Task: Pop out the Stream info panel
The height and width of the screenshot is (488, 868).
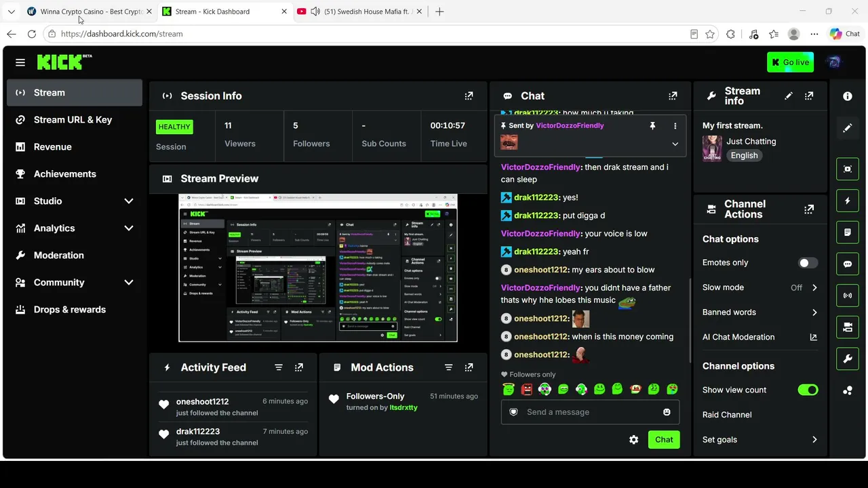Action: [x=809, y=96]
